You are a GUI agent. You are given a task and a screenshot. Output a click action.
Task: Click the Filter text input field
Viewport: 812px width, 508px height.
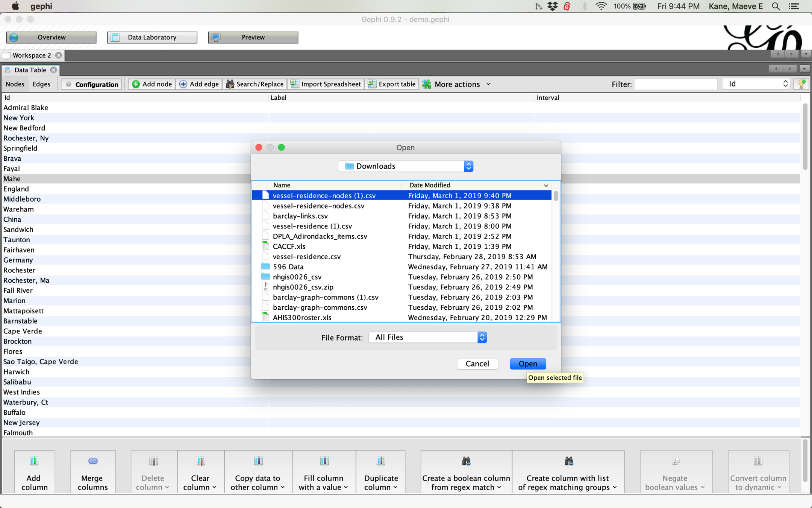click(675, 84)
